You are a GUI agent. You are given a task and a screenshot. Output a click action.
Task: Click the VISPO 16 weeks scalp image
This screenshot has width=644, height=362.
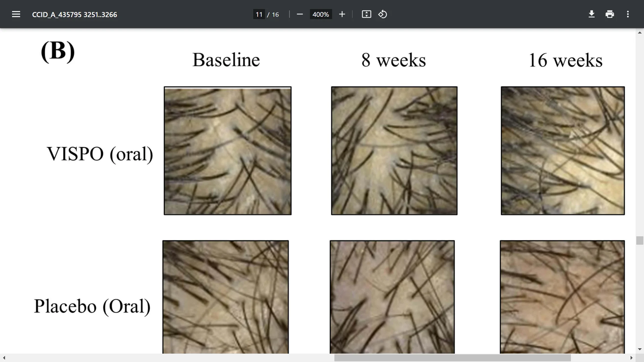[x=562, y=151]
